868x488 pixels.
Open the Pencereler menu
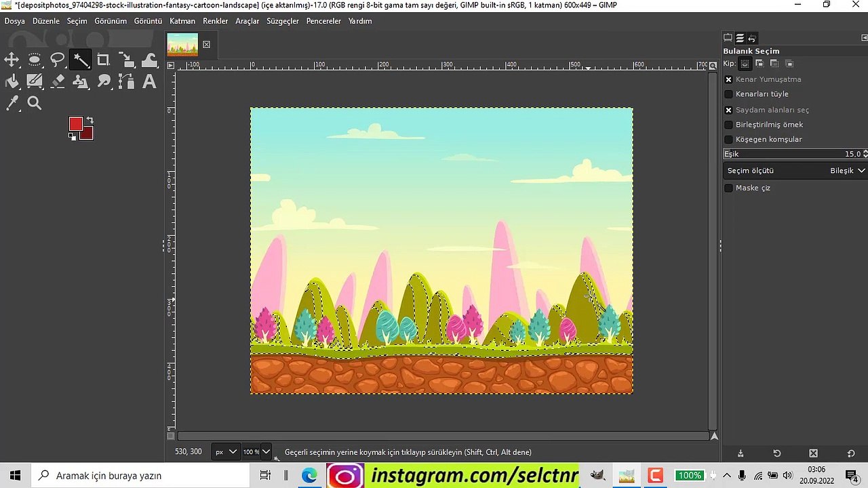click(x=323, y=21)
